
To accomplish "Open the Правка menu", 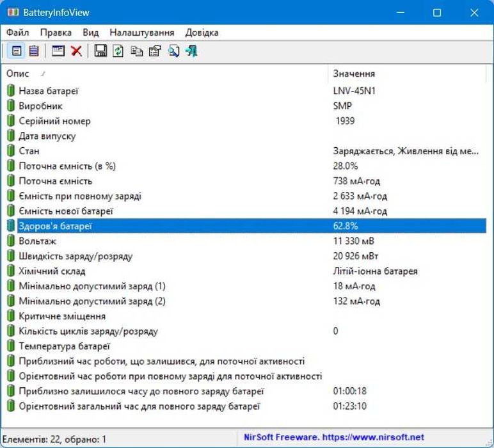I will tap(56, 33).
